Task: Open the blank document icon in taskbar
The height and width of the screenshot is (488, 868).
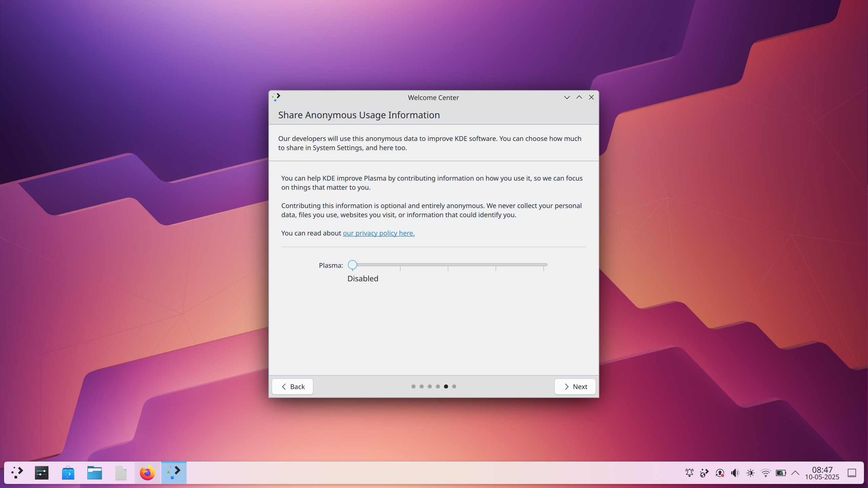Action: point(121,473)
